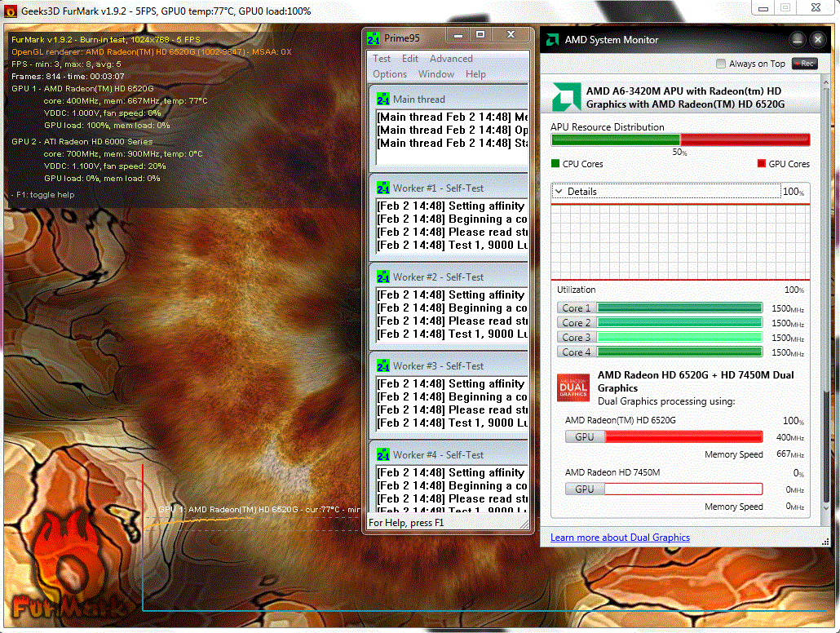Click the AMD APU processor logo
Screen dimensions: 840x633
tap(567, 97)
